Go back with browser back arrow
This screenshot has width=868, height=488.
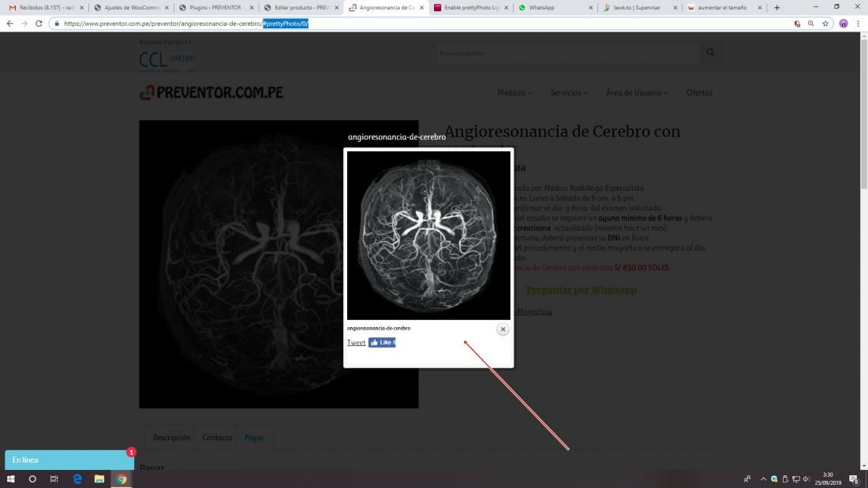[x=10, y=24]
